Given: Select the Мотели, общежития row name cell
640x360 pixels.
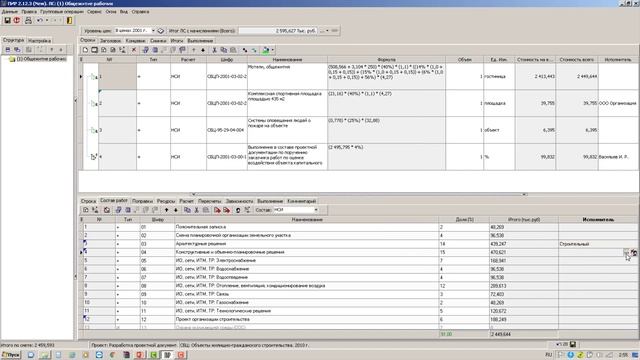Looking at the screenshot, I should 287,76.
